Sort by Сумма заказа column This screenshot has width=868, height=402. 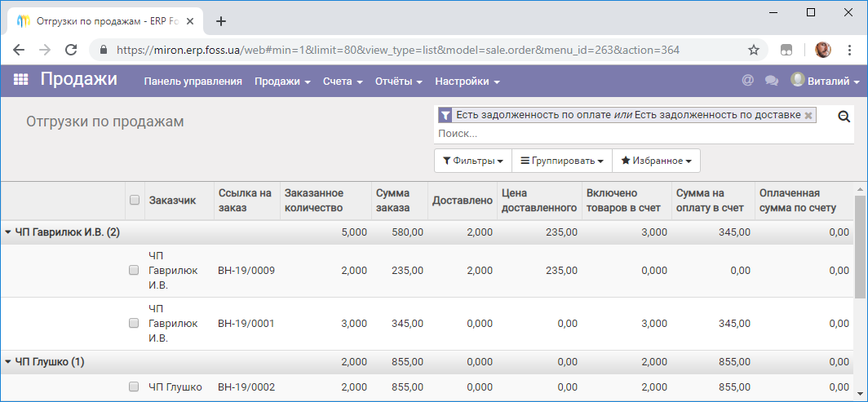click(399, 200)
